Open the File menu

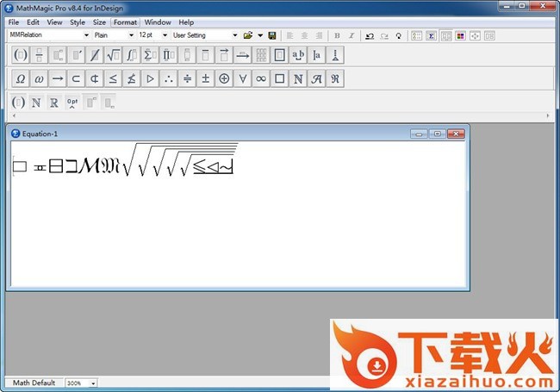point(14,22)
